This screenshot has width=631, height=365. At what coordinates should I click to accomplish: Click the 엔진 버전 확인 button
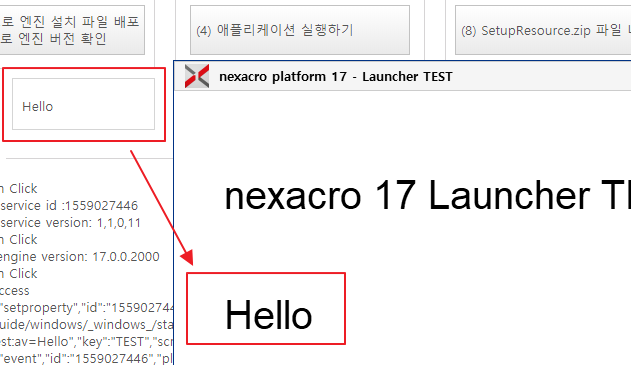(x=72, y=30)
